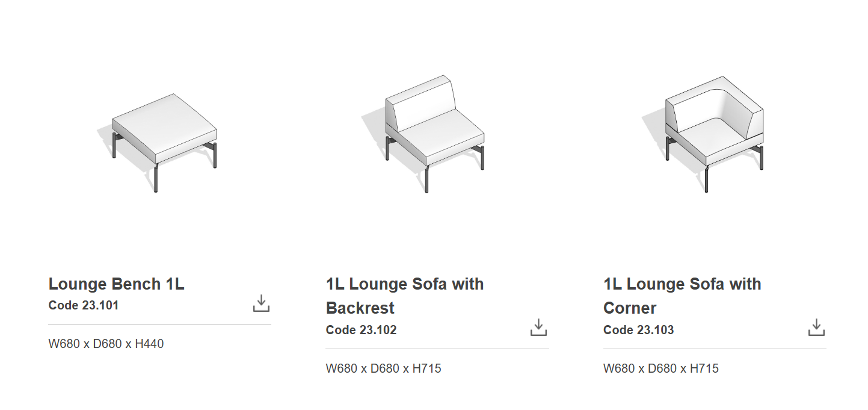Image resolution: width=868 pixels, height=410 pixels.
Task: Go to 1L Lounge Sofa with Corner title
Action: click(x=682, y=296)
